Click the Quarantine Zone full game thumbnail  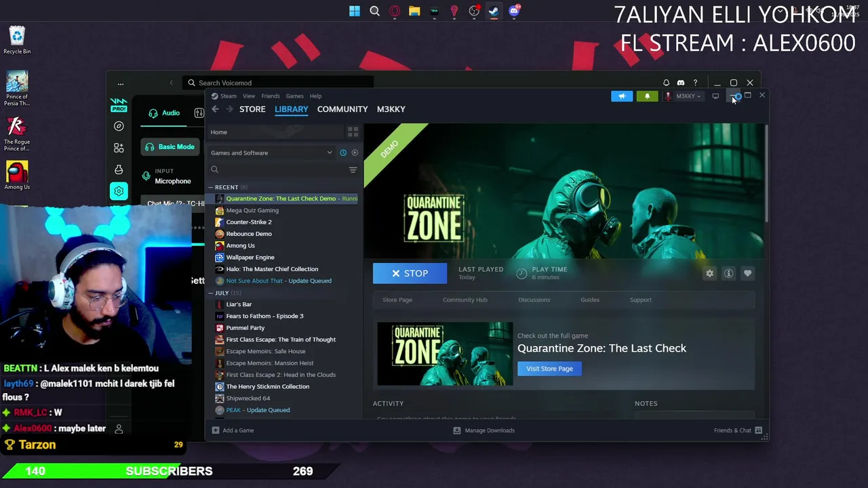pos(445,354)
